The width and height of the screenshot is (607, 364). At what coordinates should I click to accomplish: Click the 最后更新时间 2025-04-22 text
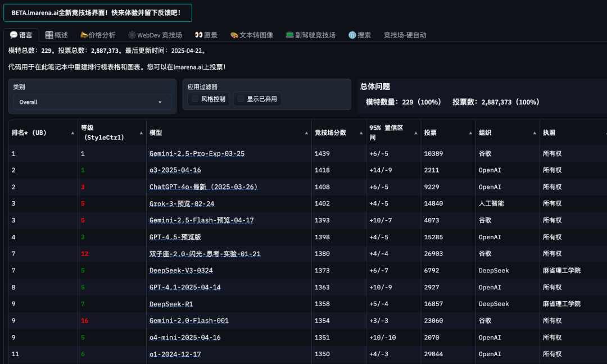(165, 51)
